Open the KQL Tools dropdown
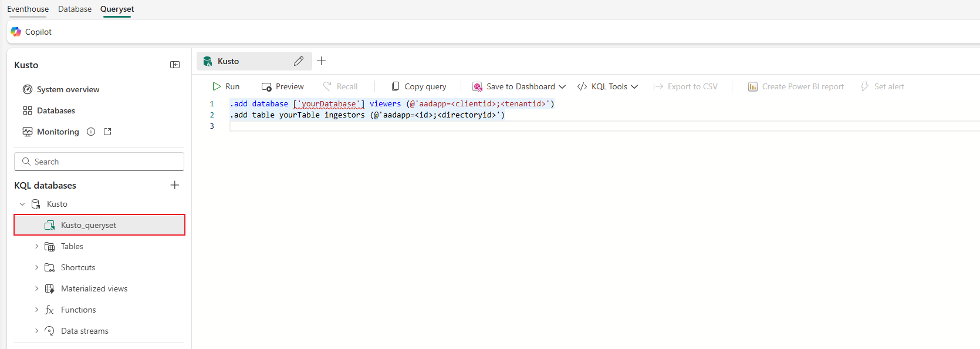Screen dimensions: 980x349 tap(607, 86)
